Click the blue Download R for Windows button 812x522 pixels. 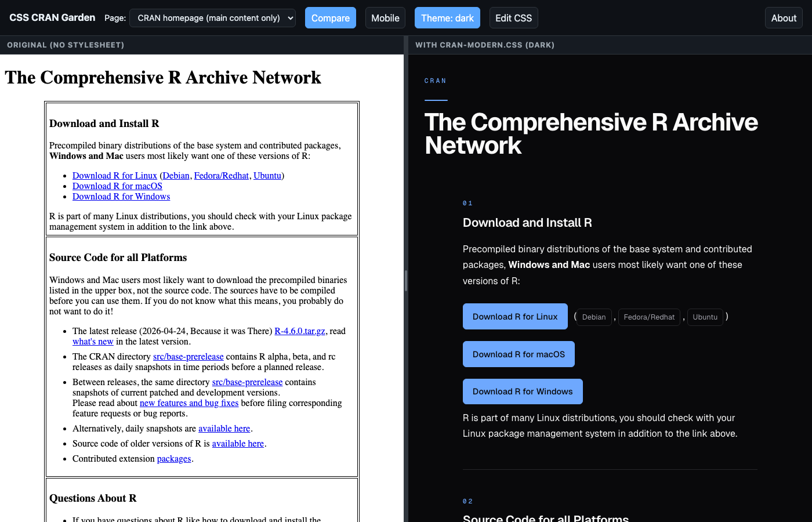point(523,391)
